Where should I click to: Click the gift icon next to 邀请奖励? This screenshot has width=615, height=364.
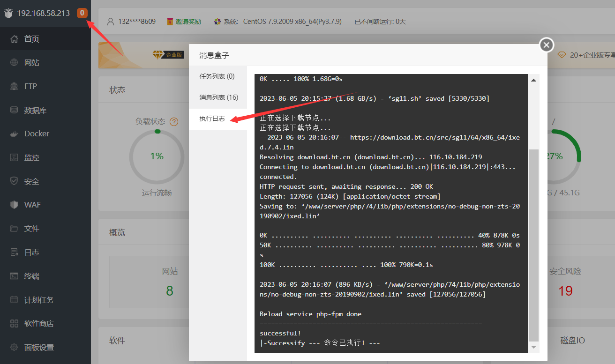(170, 22)
